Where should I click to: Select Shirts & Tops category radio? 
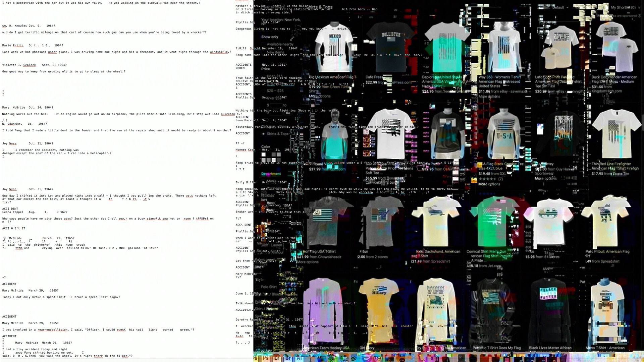[x=264, y=134]
